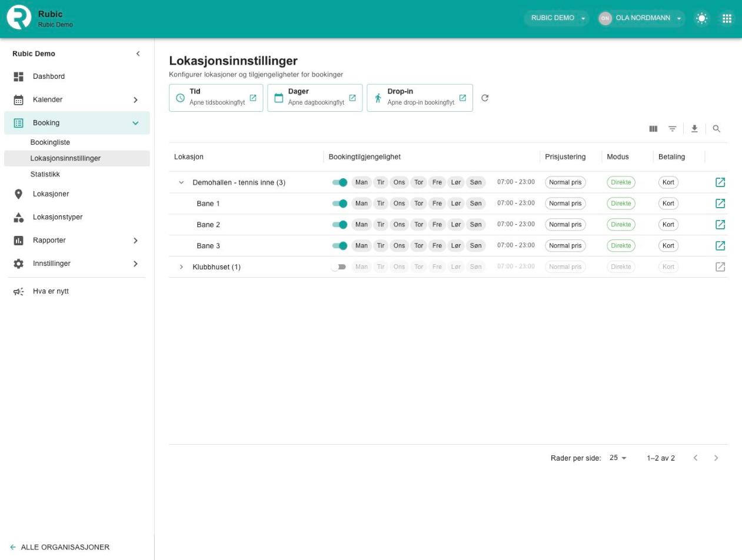Go to Lokasjonstyper in the sidebar
742x560 pixels.
[x=77, y=217]
